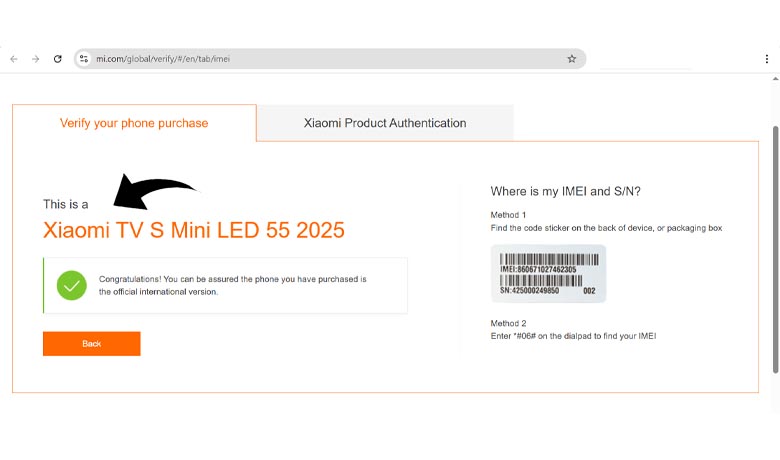This screenshot has height=460, width=780.
Task: Open the Xiaomi Product Authentication tab
Action: [385, 123]
